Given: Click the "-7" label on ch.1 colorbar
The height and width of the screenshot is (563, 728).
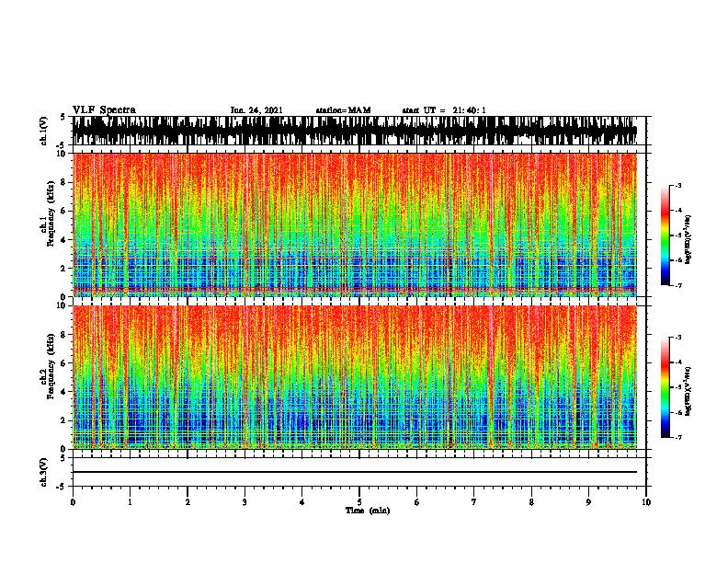Looking at the screenshot, I should point(678,285).
